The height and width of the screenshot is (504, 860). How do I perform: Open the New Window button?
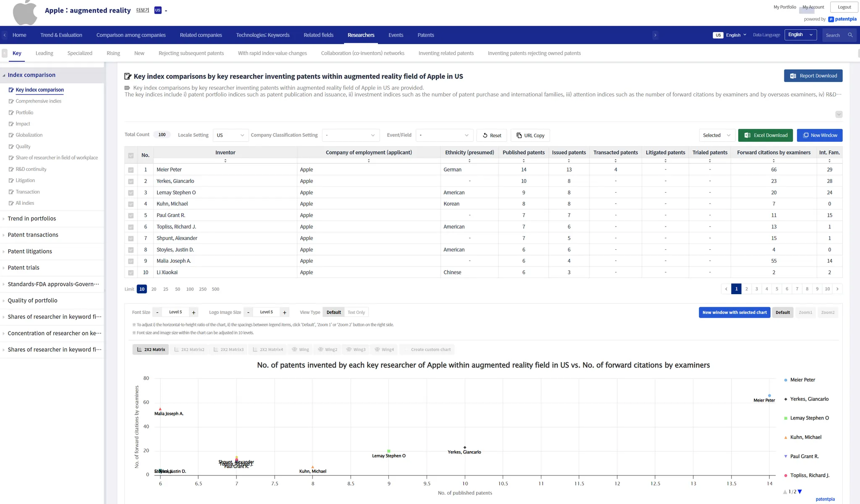click(819, 135)
